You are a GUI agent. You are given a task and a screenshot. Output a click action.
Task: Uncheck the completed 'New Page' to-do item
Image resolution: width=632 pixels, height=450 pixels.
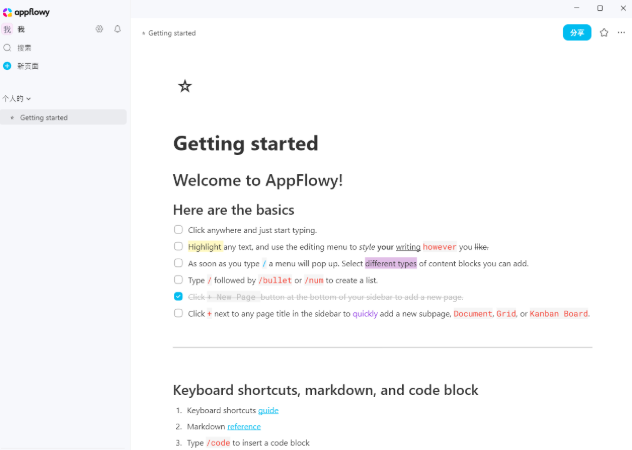[x=178, y=297]
